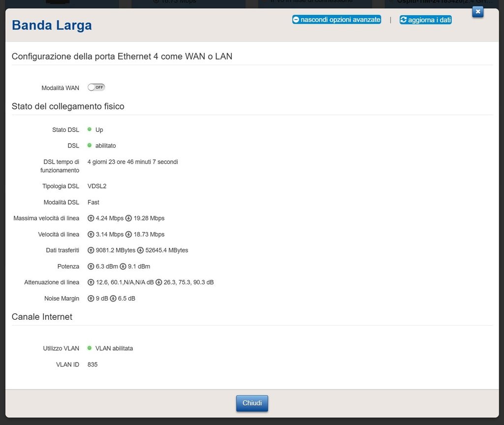This screenshot has height=425, width=504.
Task: Click the green VLAN abilitata status dot
Action: click(x=90, y=348)
